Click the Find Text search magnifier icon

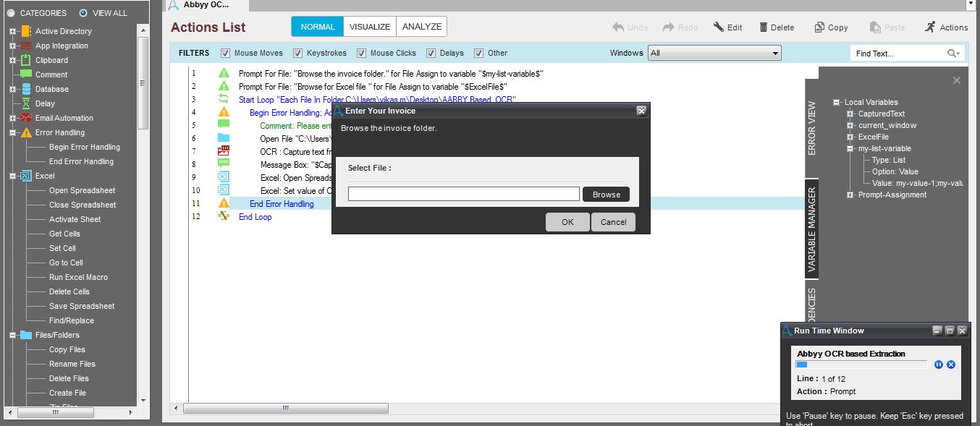953,54
